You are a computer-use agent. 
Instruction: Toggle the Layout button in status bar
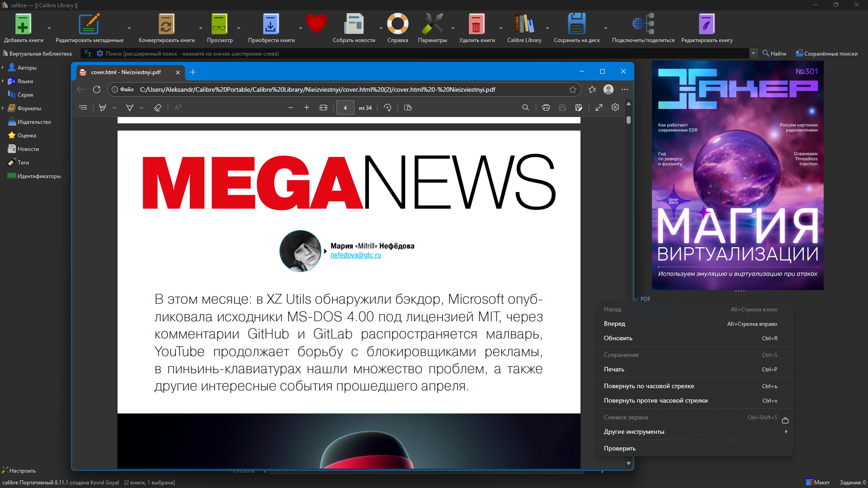pos(818,482)
